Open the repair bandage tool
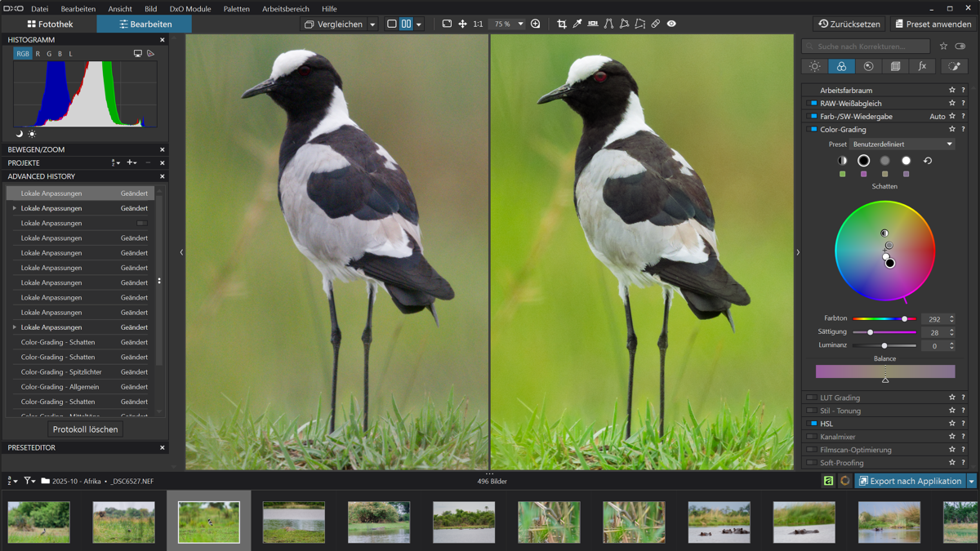The width and height of the screenshot is (980, 551). click(x=655, y=24)
